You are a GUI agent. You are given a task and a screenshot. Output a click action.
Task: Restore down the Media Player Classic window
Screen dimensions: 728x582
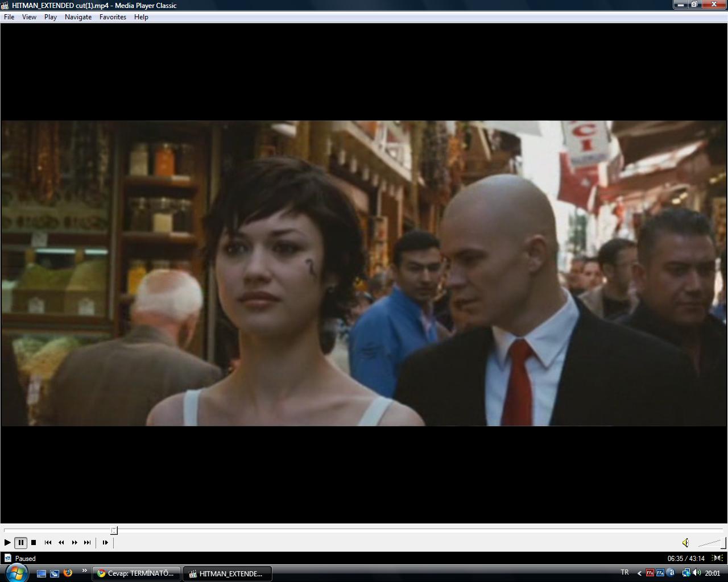[694, 5]
